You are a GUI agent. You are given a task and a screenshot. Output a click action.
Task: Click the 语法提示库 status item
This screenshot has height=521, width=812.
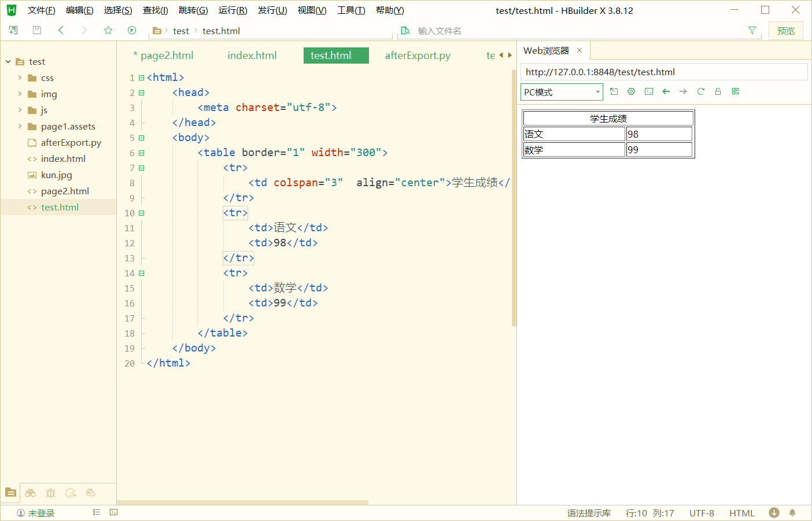tap(589, 513)
